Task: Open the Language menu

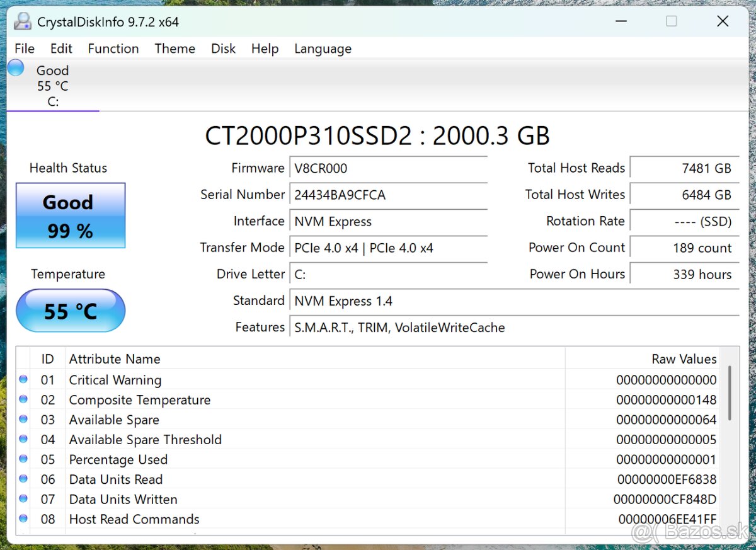Action: 323,49
